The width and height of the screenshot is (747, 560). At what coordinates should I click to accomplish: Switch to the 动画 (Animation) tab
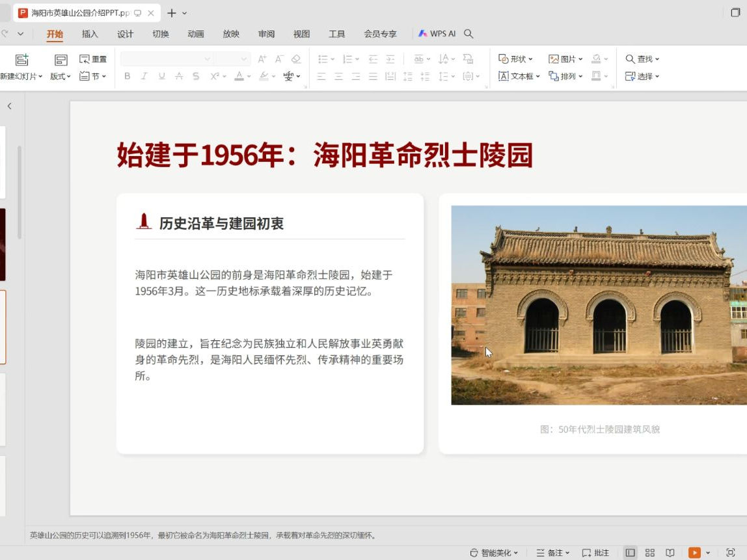click(x=195, y=34)
